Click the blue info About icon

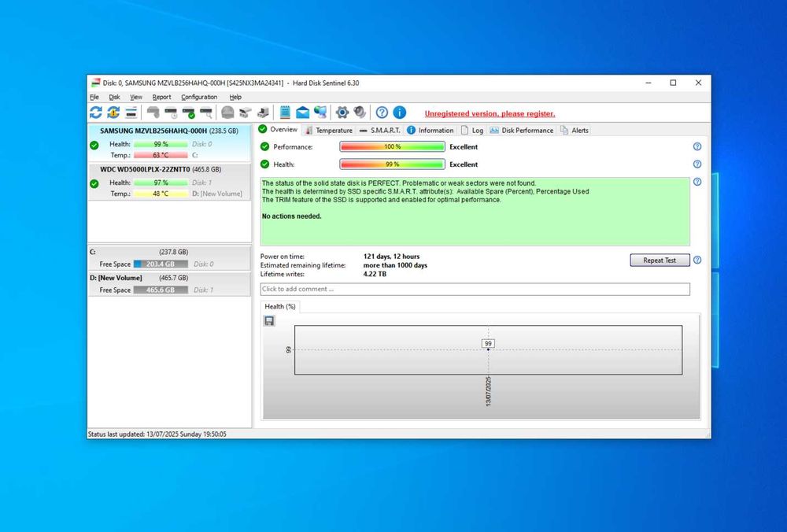click(x=400, y=113)
